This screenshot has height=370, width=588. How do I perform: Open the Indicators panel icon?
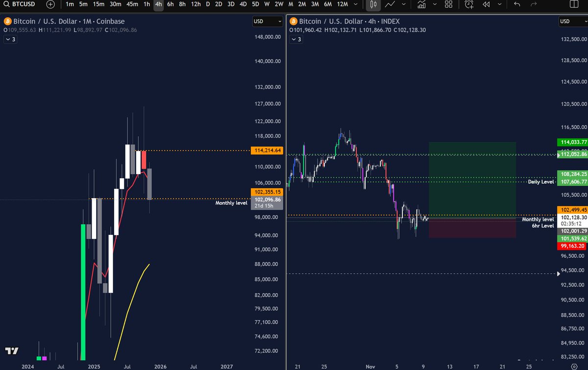tap(421, 5)
